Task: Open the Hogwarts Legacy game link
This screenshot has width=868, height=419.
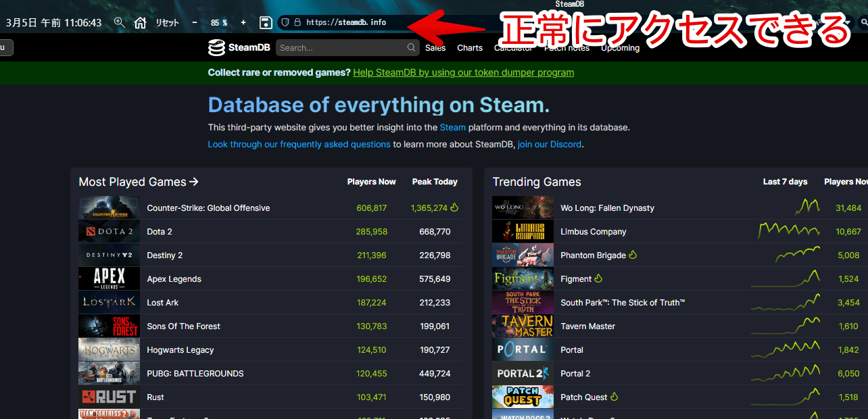Action: (x=180, y=350)
